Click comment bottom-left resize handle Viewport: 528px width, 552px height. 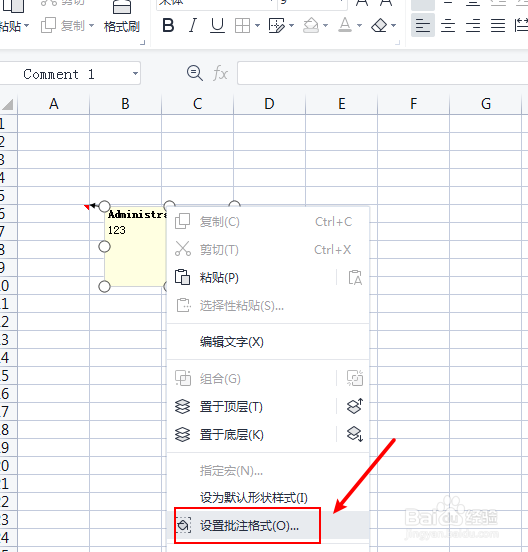point(104,287)
